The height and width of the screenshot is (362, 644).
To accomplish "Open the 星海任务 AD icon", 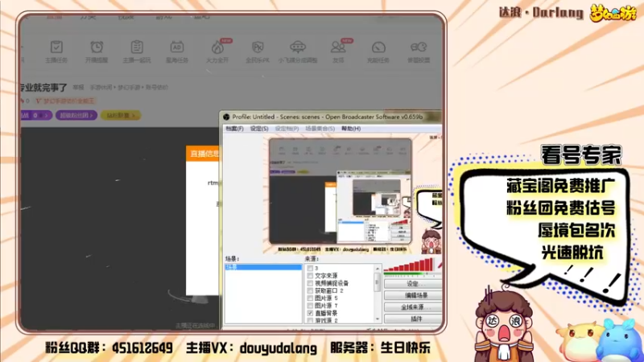I will pyautogui.click(x=177, y=47).
